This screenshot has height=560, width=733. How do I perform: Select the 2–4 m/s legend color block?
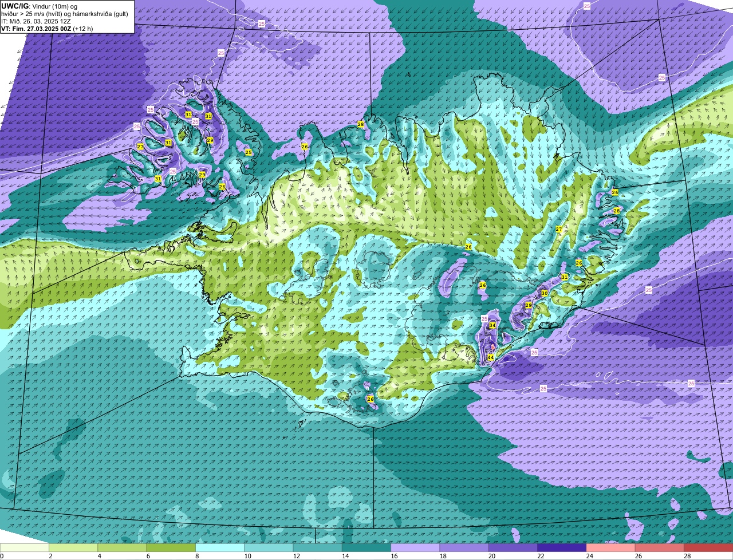(73, 548)
